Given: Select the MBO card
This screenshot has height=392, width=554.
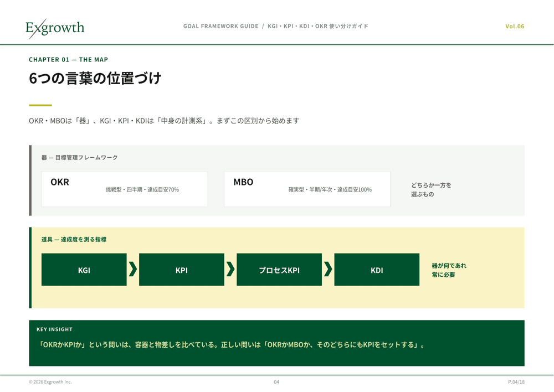Looking at the screenshot, I should tap(307, 189).
